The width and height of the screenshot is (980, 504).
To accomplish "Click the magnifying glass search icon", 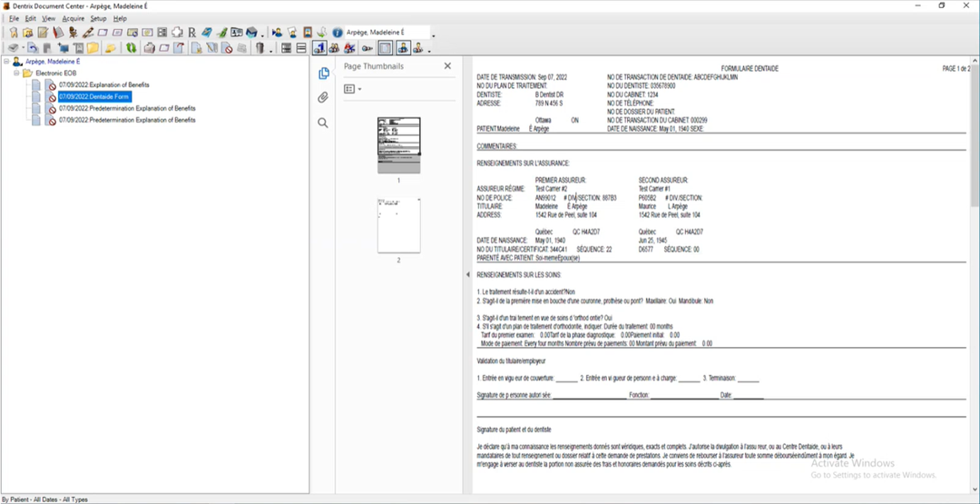I will tap(323, 123).
